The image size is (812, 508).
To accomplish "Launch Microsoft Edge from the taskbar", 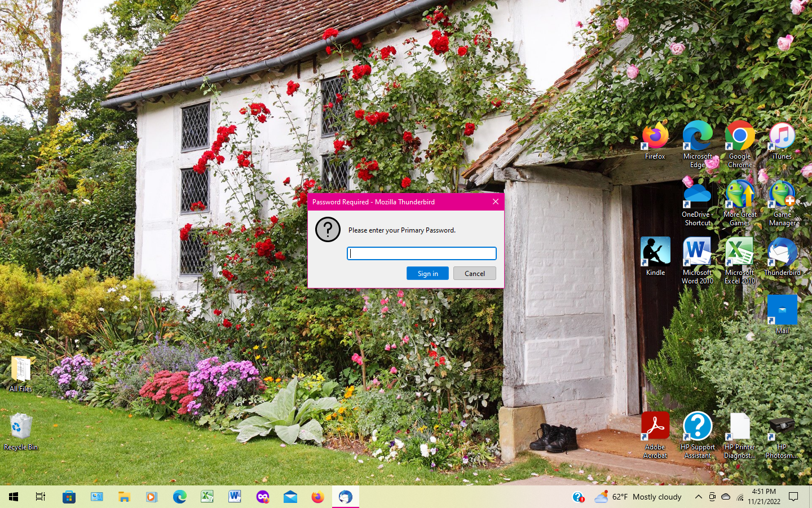I will point(179,497).
